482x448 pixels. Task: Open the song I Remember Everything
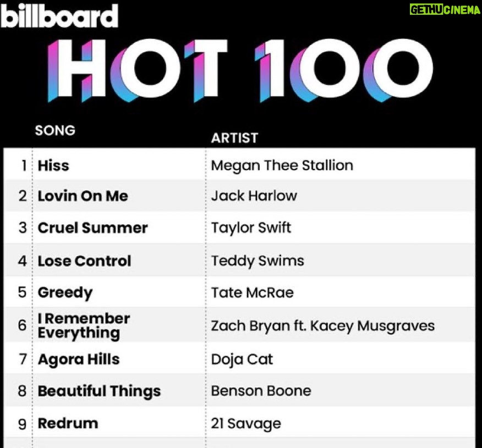pyautogui.click(x=84, y=325)
